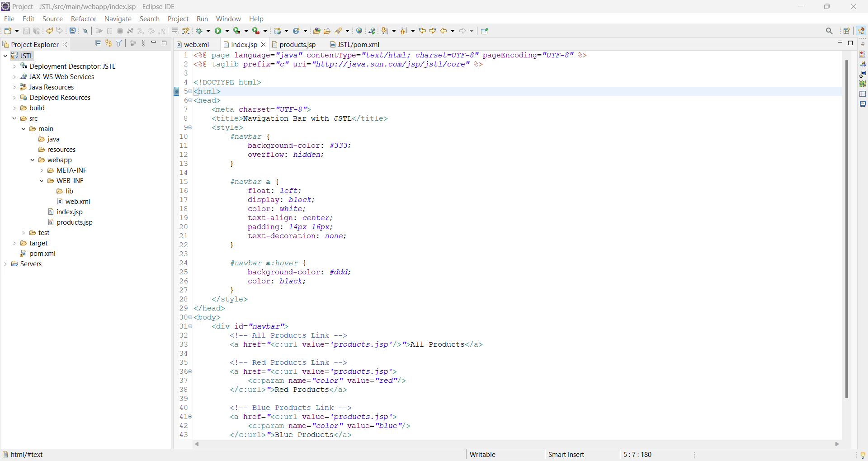
Task: Toggle the fold marker on line 9
Action: click(191, 128)
